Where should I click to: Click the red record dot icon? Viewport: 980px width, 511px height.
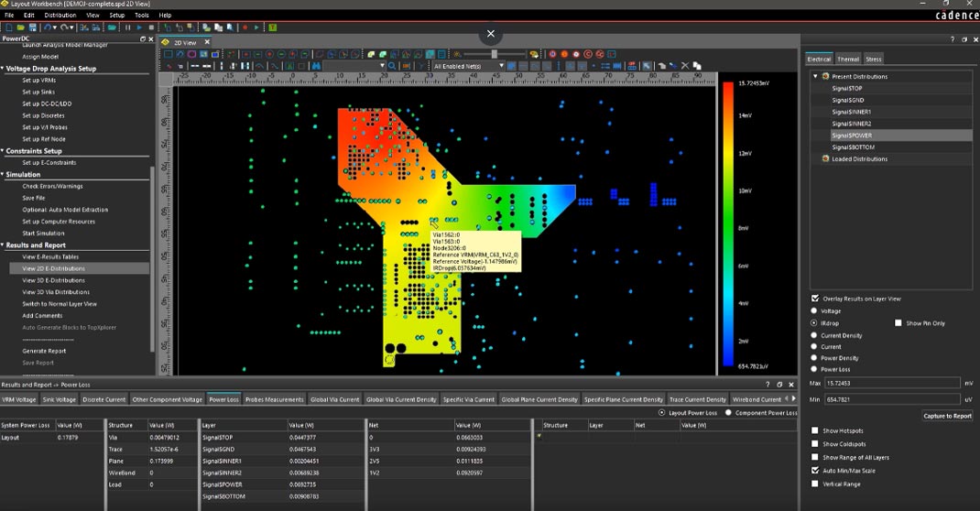[x=245, y=27]
